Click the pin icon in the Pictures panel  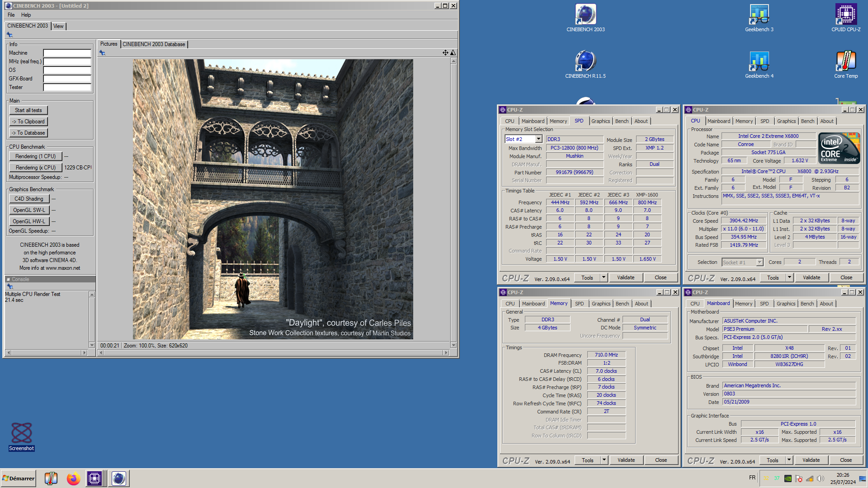click(102, 53)
